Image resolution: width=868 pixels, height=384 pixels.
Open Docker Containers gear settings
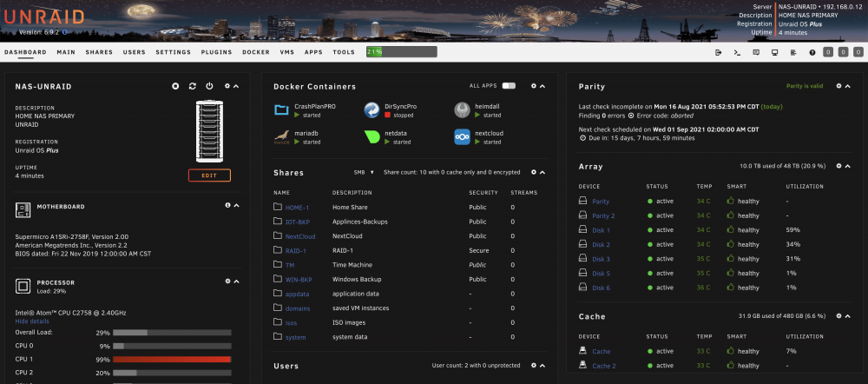(534, 86)
